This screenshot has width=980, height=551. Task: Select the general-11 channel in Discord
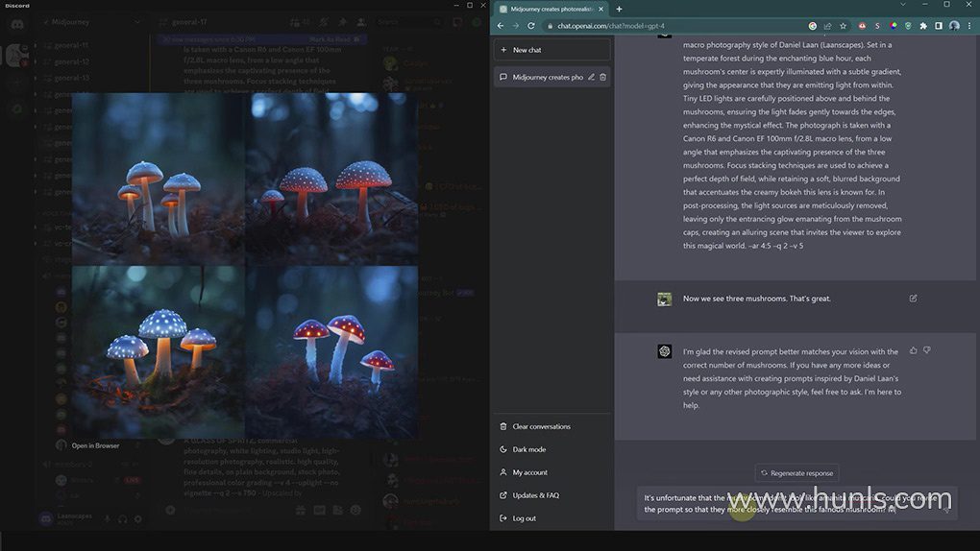71,46
